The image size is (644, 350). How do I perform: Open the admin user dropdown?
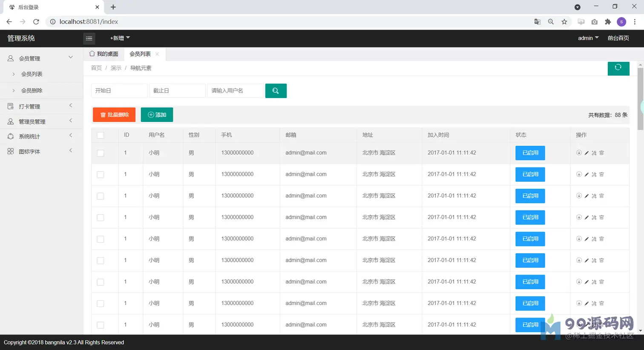[588, 38]
